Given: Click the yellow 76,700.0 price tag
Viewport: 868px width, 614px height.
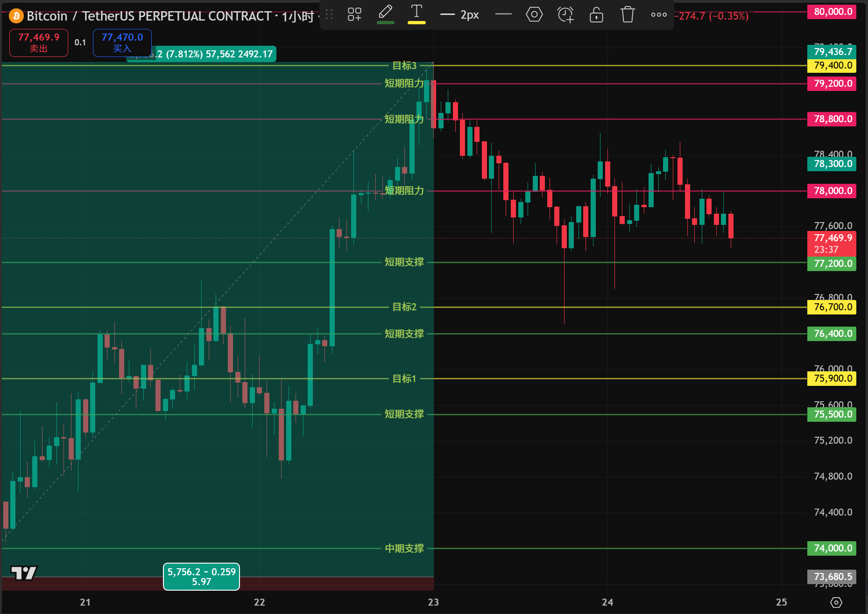Looking at the screenshot, I should [832, 307].
